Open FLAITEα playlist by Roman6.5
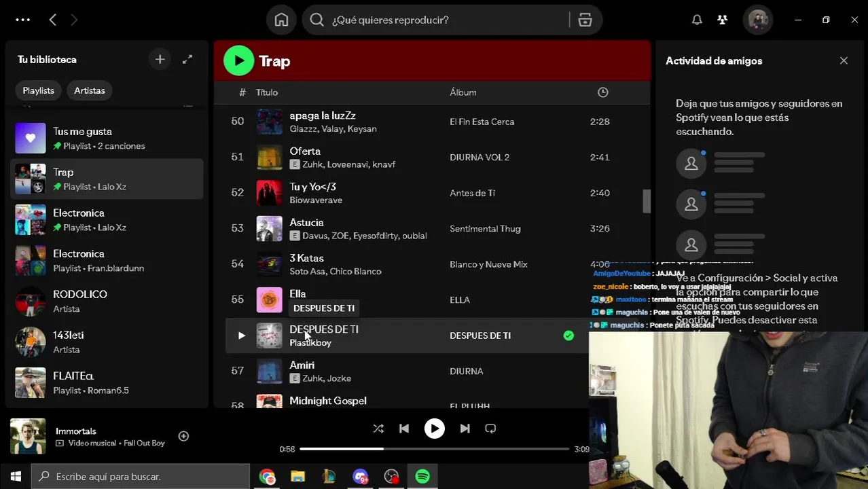 point(107,383)
